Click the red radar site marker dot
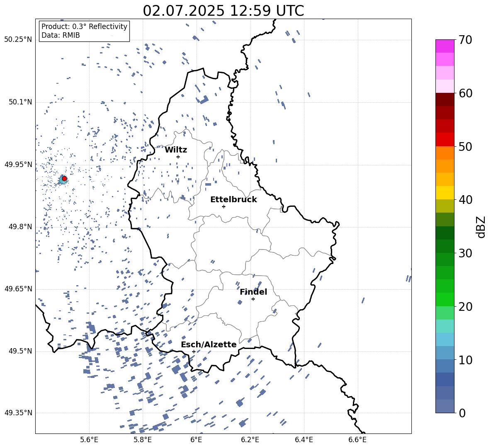This screenshot has width=491, height=448. pyautogui.click(x=64, y=179)
